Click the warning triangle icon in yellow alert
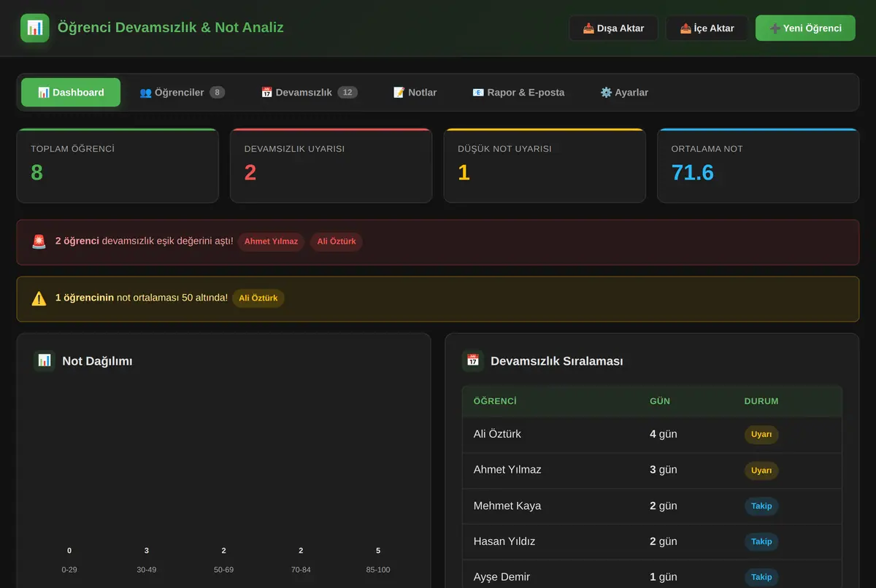876x588 pixels. [x=39, y=298]
